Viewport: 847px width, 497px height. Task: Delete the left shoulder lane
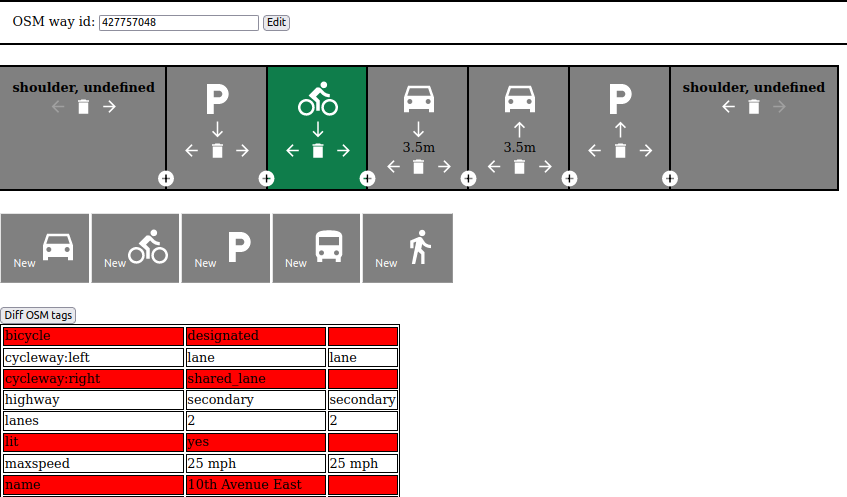click(83, 107)
